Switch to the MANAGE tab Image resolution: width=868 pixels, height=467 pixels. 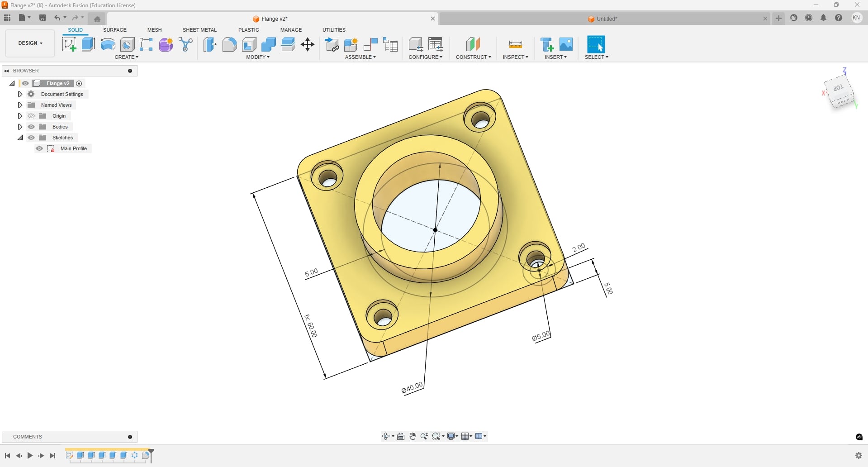[x=291, y=30]
